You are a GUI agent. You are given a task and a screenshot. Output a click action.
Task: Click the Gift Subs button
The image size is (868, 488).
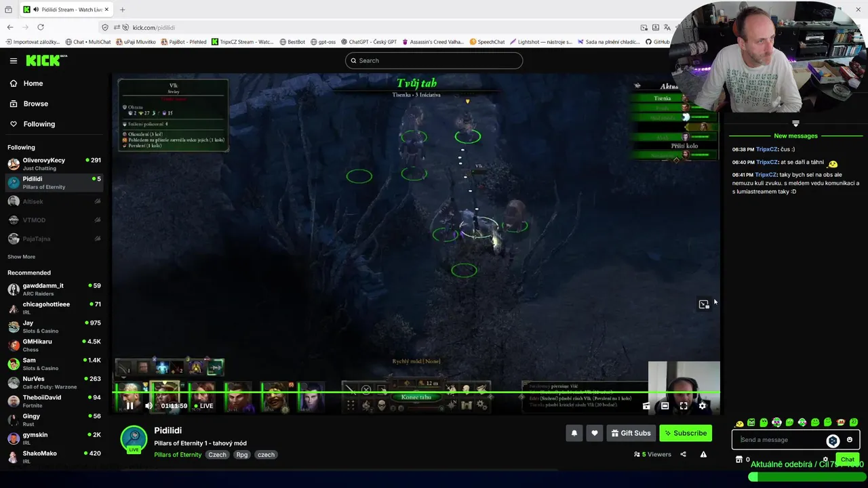point(631,433)
